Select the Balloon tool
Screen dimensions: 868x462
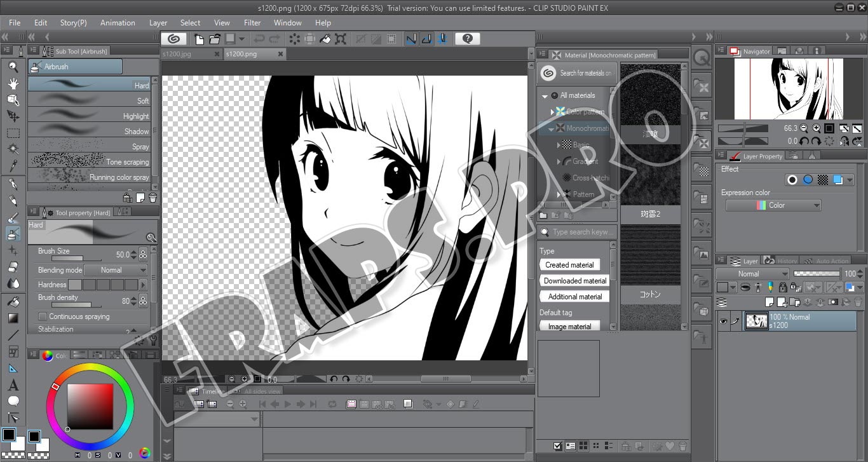13,401
